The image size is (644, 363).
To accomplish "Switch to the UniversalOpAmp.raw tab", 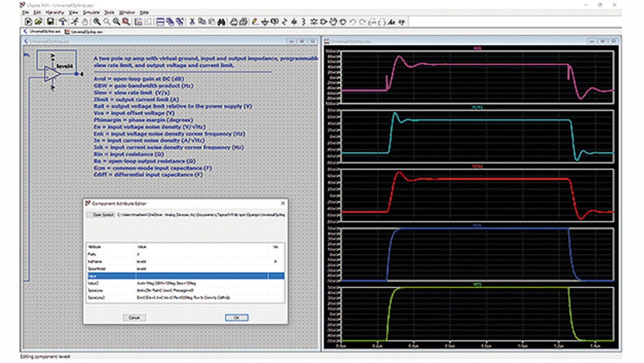I will (84, 31).
